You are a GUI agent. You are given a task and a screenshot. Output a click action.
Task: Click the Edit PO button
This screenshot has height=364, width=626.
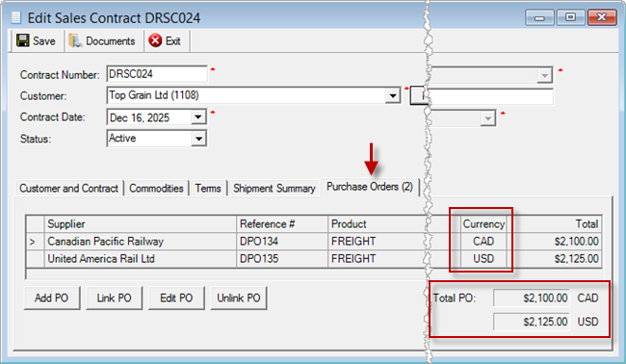(176, 298)
